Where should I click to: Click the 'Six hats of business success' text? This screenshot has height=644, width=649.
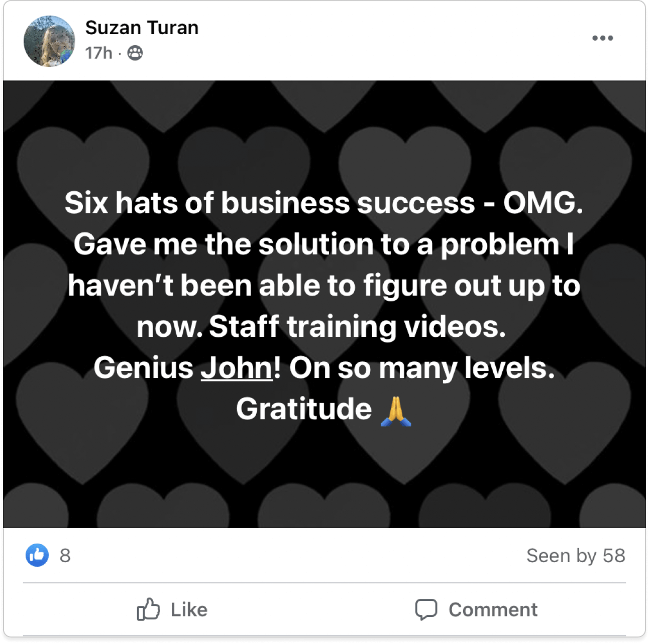[x=269, y=203]
